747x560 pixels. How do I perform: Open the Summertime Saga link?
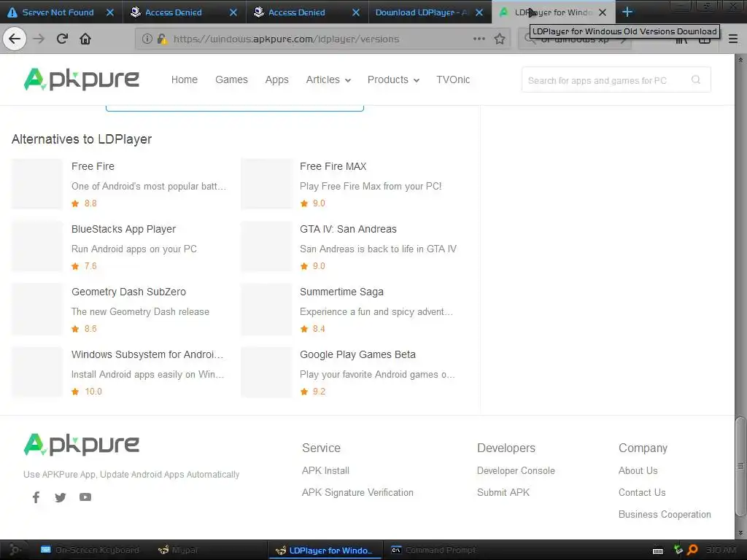tap(341, 292)
